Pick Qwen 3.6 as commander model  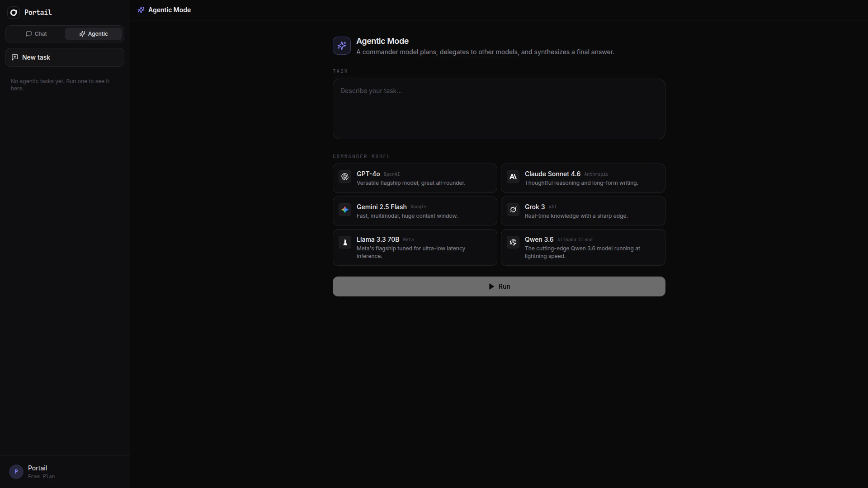583,248
